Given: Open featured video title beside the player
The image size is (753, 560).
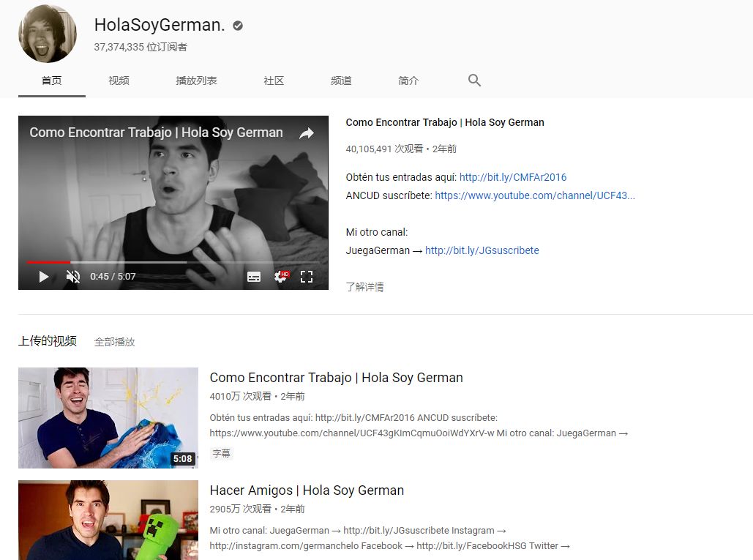Looking at the screenshot, I should coord(445,122).
